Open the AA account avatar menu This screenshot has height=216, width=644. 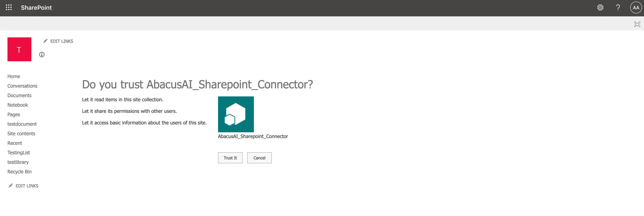635,7
